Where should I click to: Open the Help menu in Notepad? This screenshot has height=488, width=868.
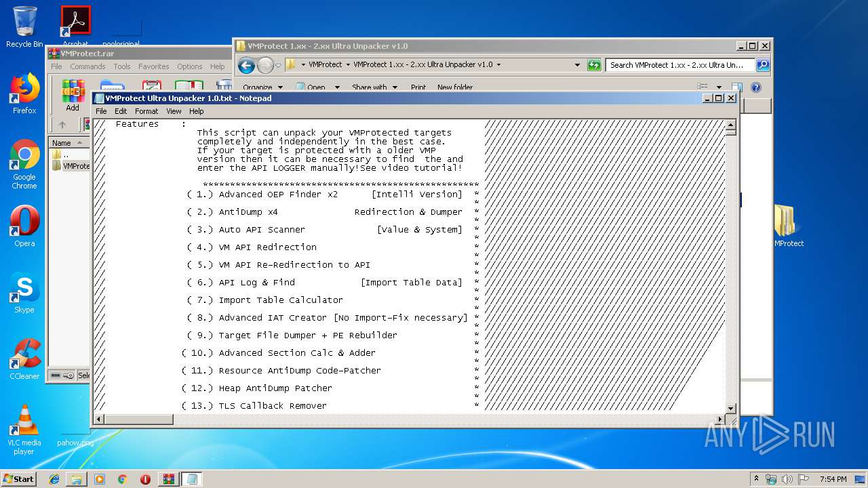click(x=196, y=111)
